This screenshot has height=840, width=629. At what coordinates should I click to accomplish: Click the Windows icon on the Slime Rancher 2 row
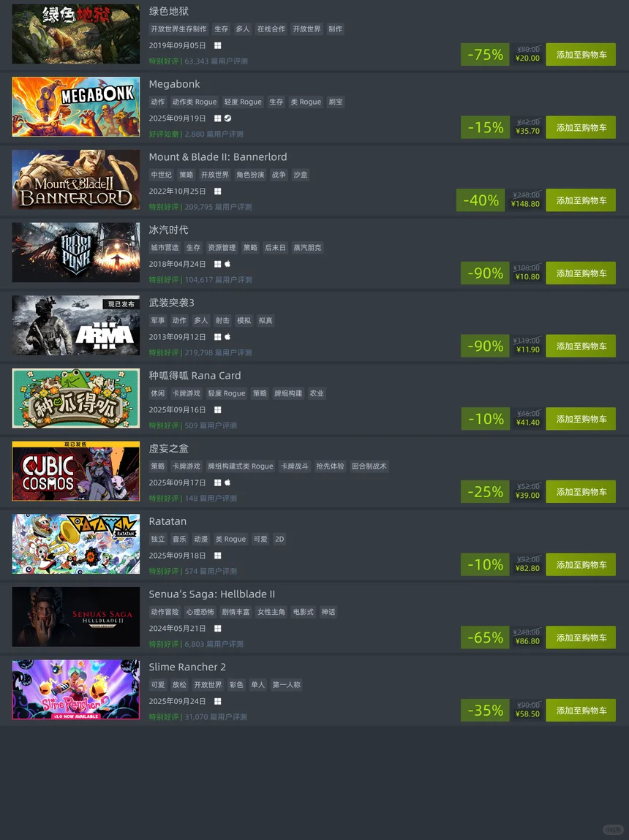217,701
